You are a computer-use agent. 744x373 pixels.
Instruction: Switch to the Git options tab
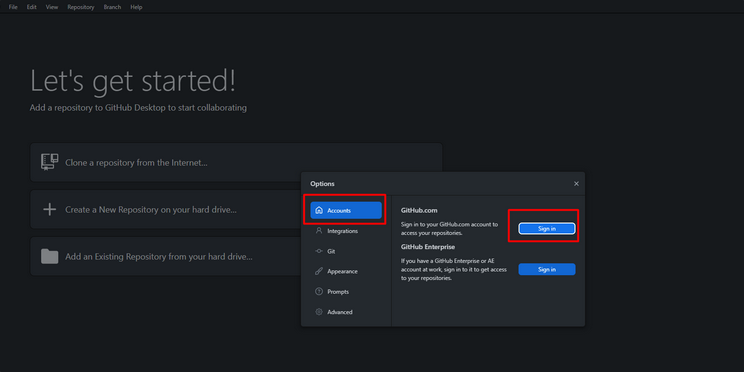(346, 251)
